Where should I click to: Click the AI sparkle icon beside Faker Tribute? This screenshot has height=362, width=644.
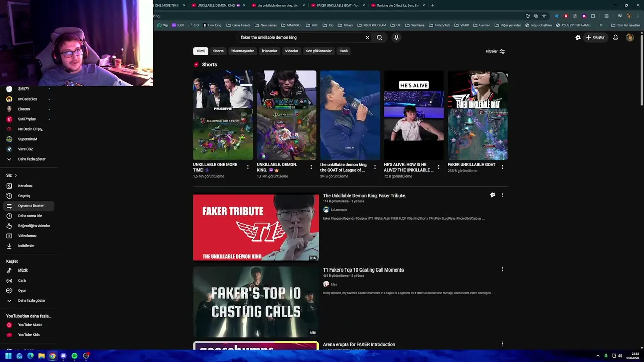(493, 195)
